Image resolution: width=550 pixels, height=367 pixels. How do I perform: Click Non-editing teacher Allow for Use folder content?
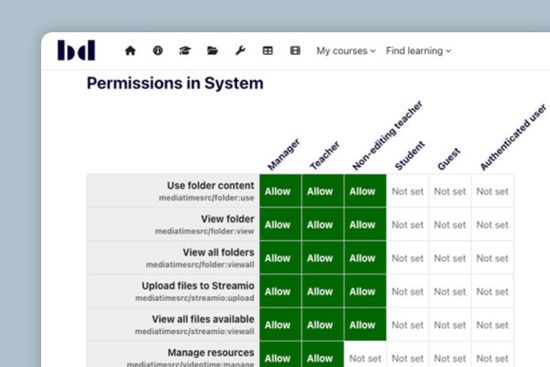pos(365,191)
